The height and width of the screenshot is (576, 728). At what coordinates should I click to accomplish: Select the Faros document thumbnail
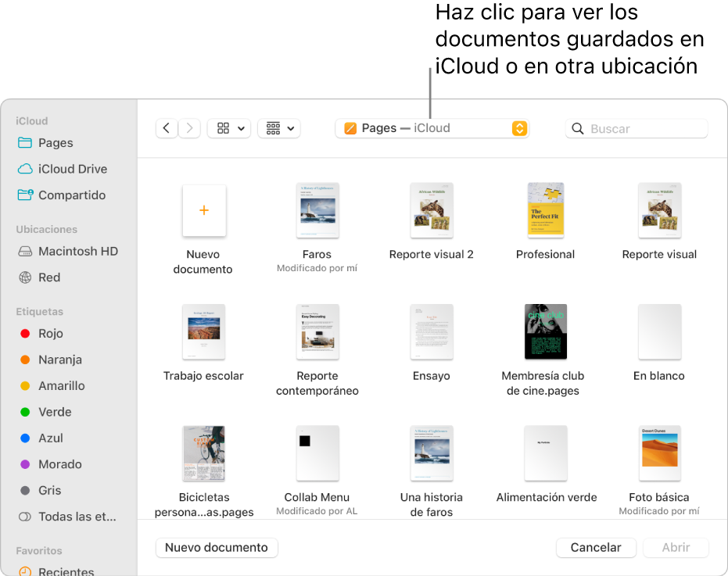317,210
